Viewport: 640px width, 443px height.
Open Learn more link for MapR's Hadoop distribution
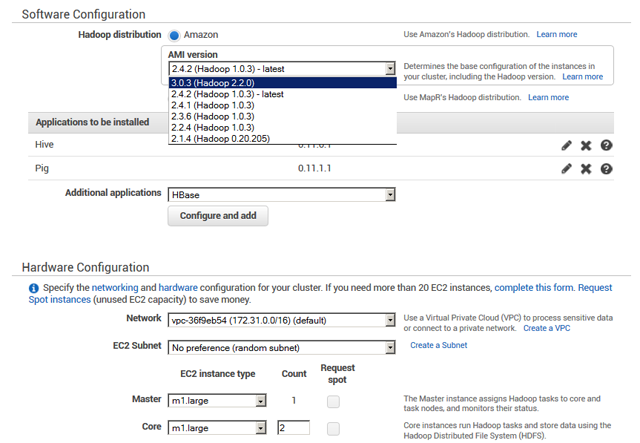(548, 97)
